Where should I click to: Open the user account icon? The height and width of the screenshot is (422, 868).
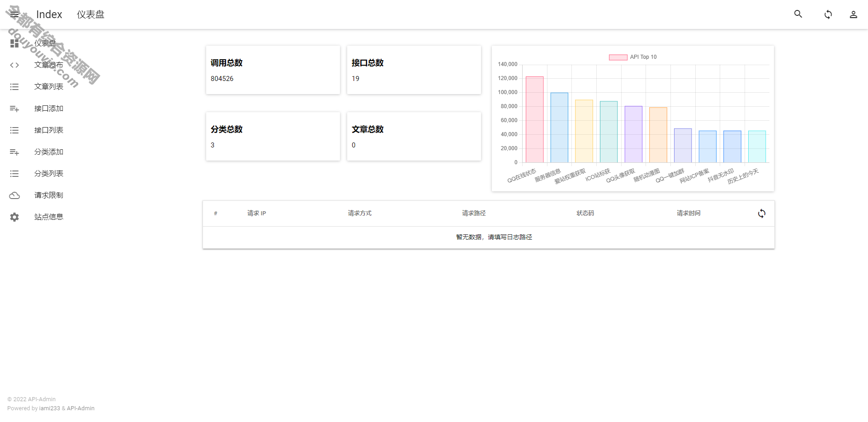(854, 14)
